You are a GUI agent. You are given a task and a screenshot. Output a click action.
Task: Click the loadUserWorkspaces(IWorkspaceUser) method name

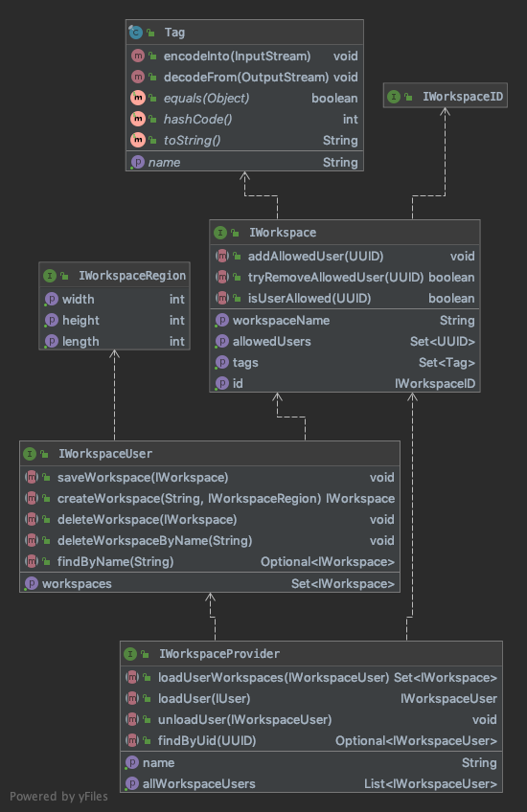tap(274, 677)
